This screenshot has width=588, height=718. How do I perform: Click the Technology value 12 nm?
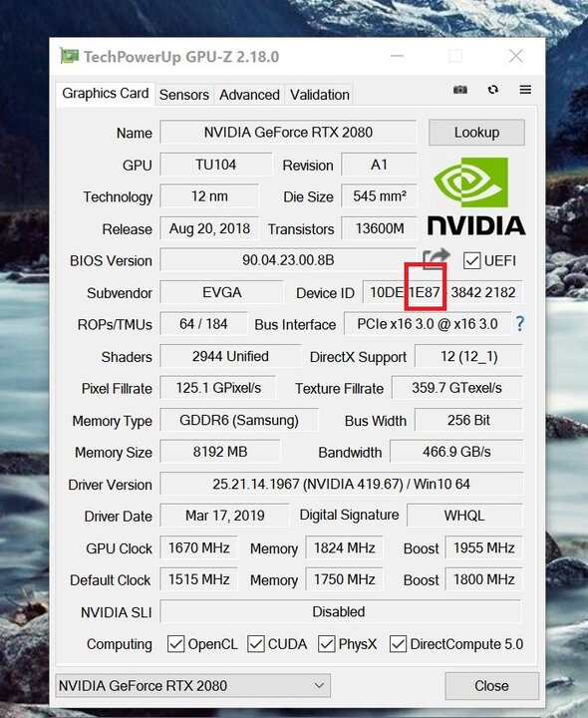click(x=209, y=196)
